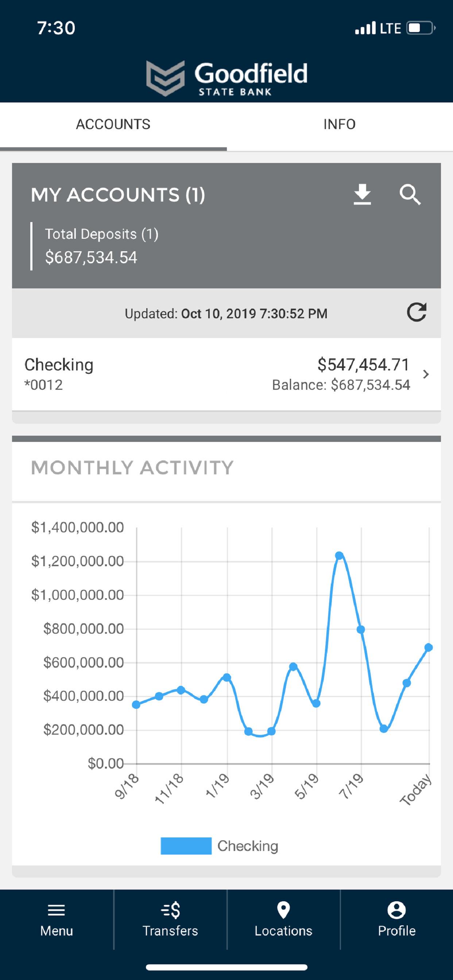Select the Today data point on chart
453x980 pixels.
[x=428, y=647]
